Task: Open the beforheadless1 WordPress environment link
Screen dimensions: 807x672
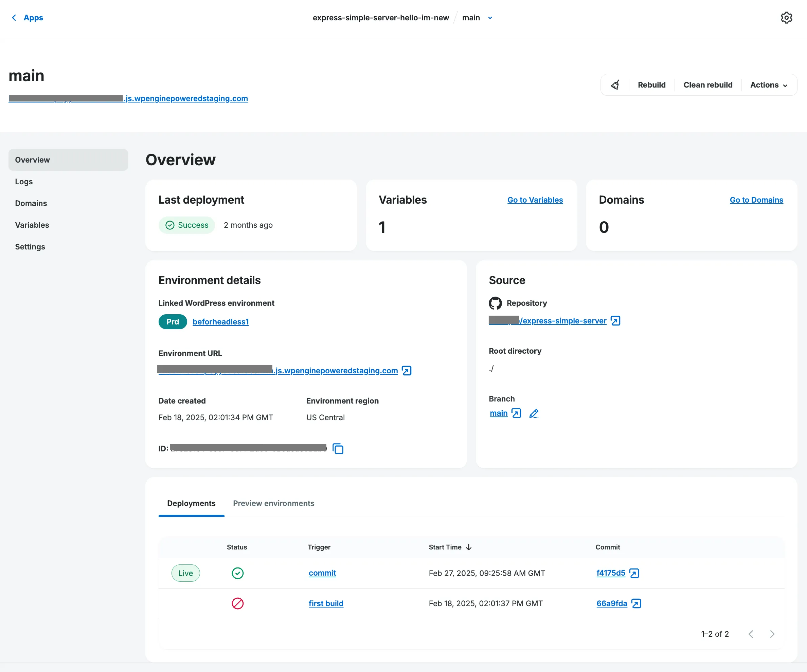Action: 220,322
